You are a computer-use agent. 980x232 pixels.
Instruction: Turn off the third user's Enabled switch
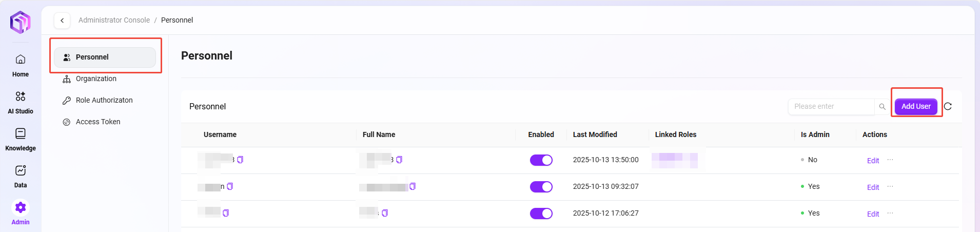pyautogui.click(x=541, y=214)
